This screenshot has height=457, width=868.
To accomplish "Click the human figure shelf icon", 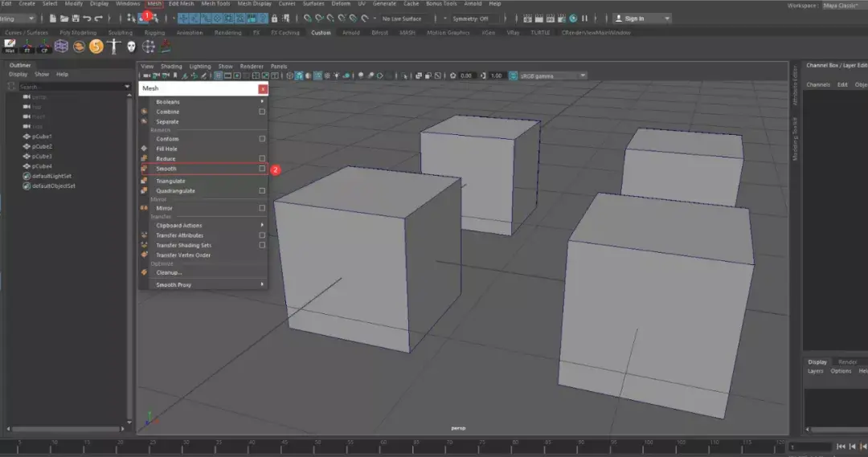I will click(113, 47).
